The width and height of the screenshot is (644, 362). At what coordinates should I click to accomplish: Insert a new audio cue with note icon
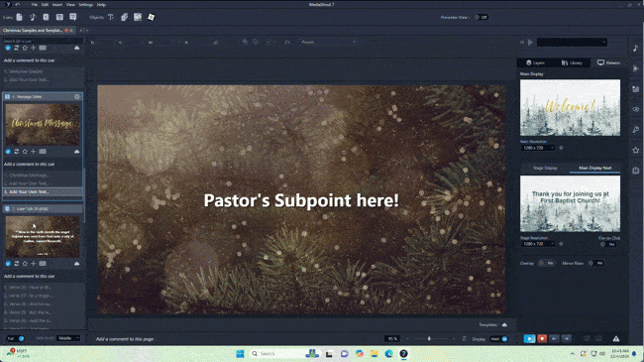pyautogui.click(x=33, y=17)
